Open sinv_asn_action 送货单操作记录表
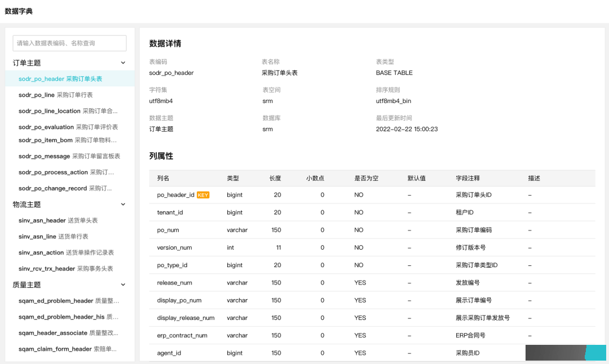 coord(66,252)
